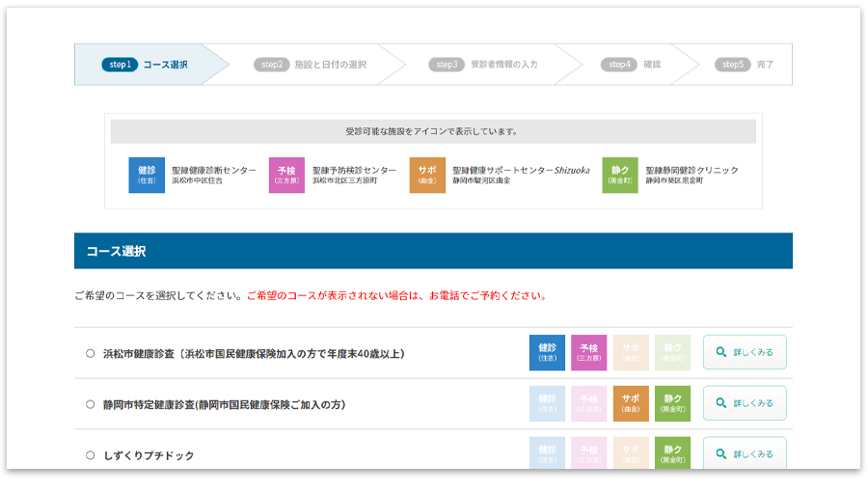The width and height of the screenshot is (868, 492).
Task: Open 詳しくみる for しずくりプチドック
Action: [745, 453]
